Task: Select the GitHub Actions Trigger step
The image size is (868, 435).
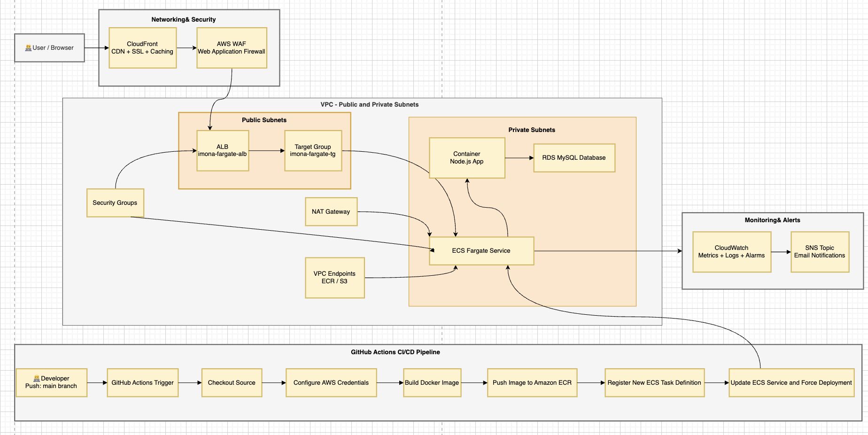Action: (x=142, y=382)
